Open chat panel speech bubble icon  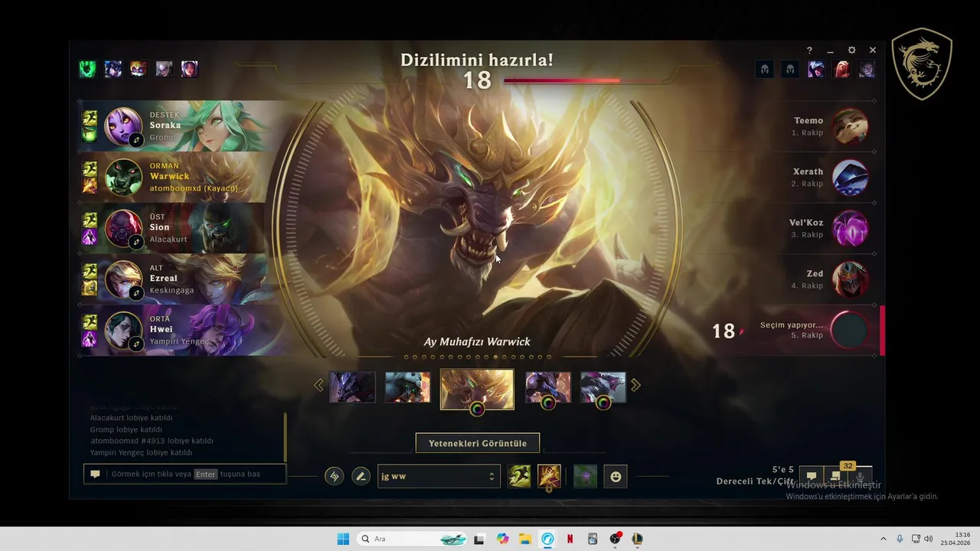(x=812, y=476)
